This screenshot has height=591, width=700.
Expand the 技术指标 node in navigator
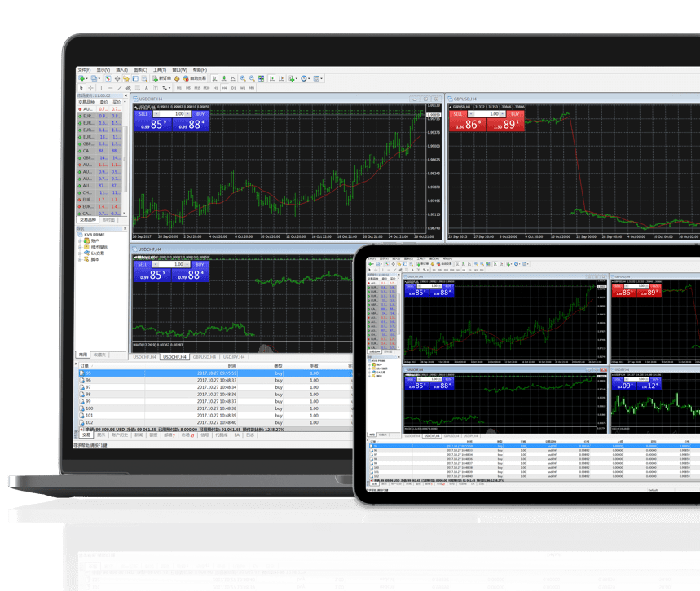pos(81,247)
